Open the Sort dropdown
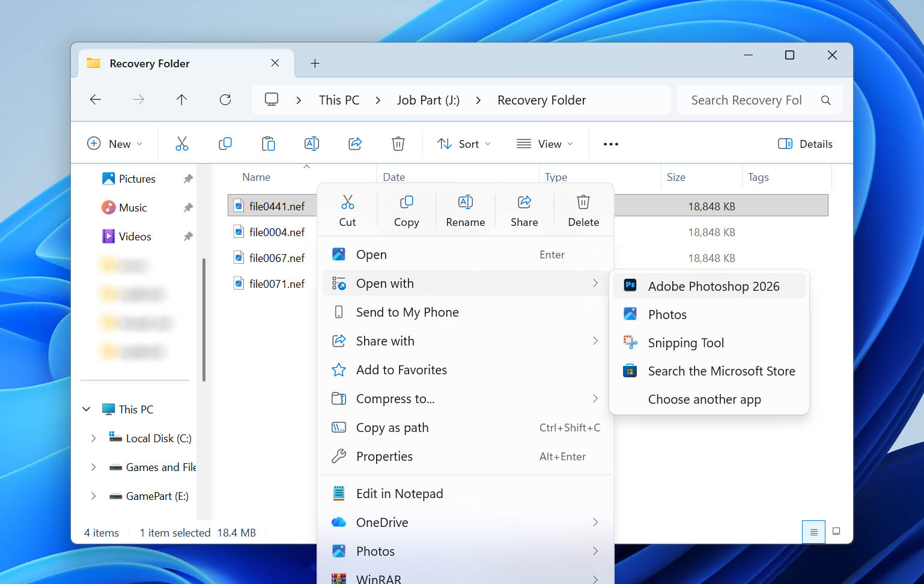 (x=464, y=144)
